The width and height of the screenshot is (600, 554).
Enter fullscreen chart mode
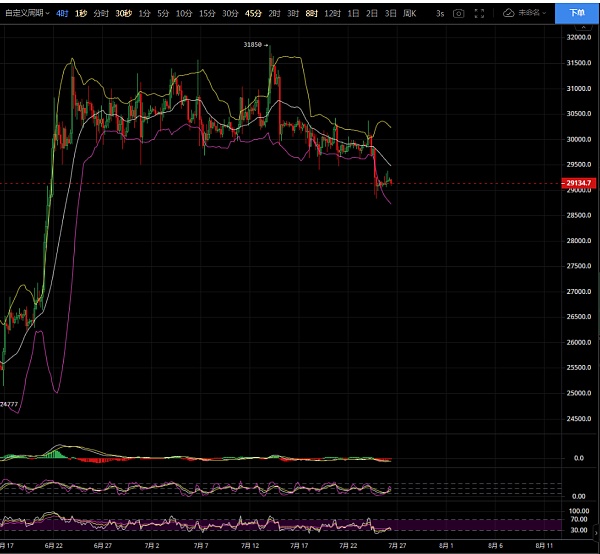coord(480,14)
